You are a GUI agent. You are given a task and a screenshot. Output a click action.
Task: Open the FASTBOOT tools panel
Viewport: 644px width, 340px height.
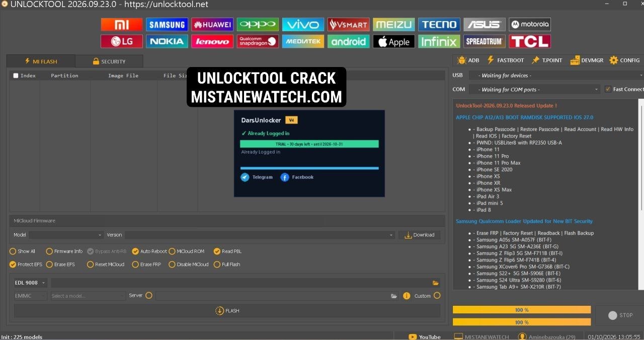[505, 60]
